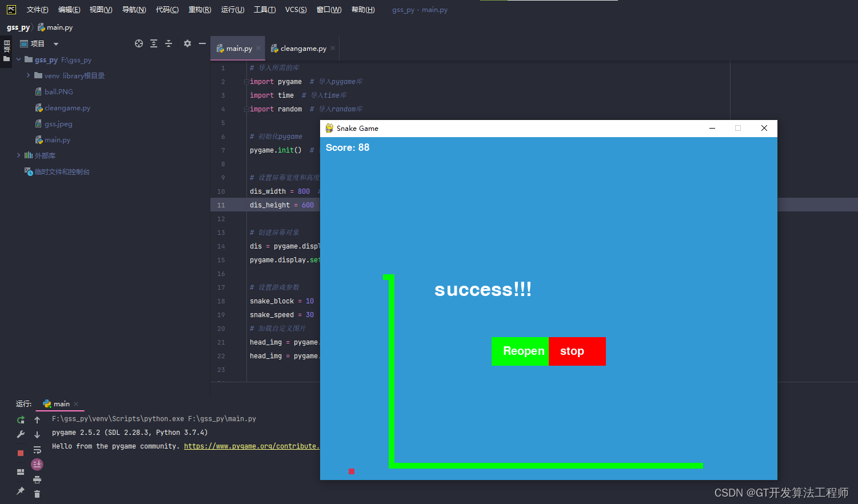858x504 pixels.
Task: Print the console output
Action: pyautogui.click(x=37, y=479)
